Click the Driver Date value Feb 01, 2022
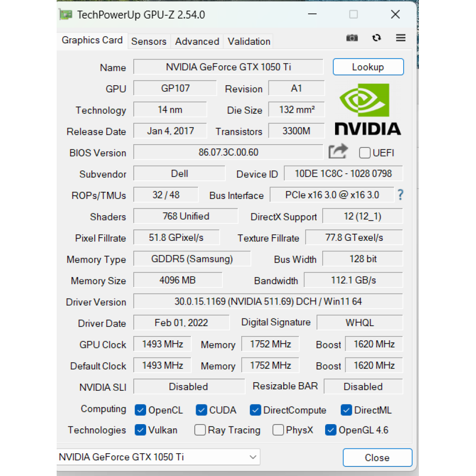Screen dimensions: 476x476 click(x=181, y=322)
